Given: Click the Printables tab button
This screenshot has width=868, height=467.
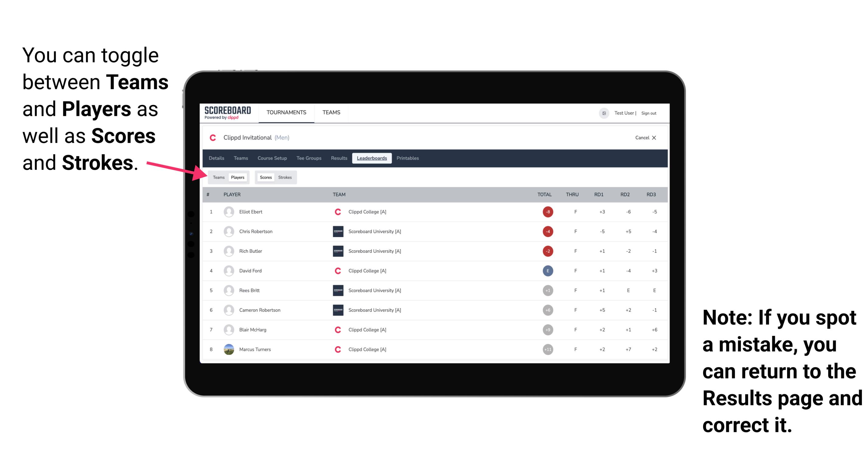Looking at the screenshot, I should click(x=408, y=158).
